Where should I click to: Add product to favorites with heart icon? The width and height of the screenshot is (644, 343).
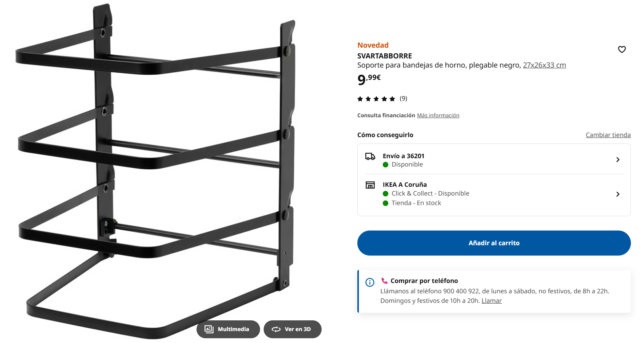tap(622, 49)
